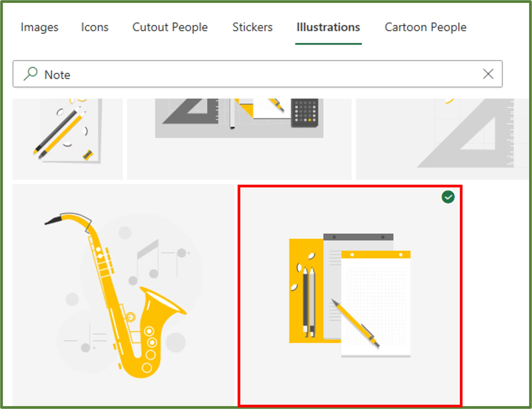Viewport: 532px width, 409px height.
Task: Open the Icons tab
Action: [x=95, y=27]
